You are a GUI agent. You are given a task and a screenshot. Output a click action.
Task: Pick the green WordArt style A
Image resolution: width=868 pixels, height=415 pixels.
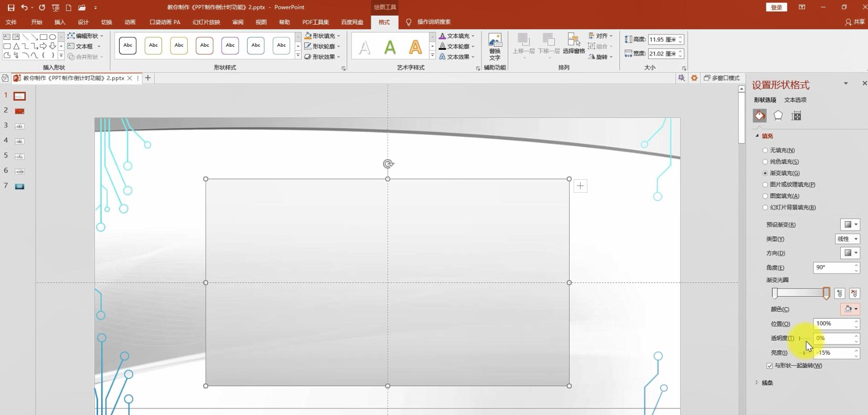point(390,47)
